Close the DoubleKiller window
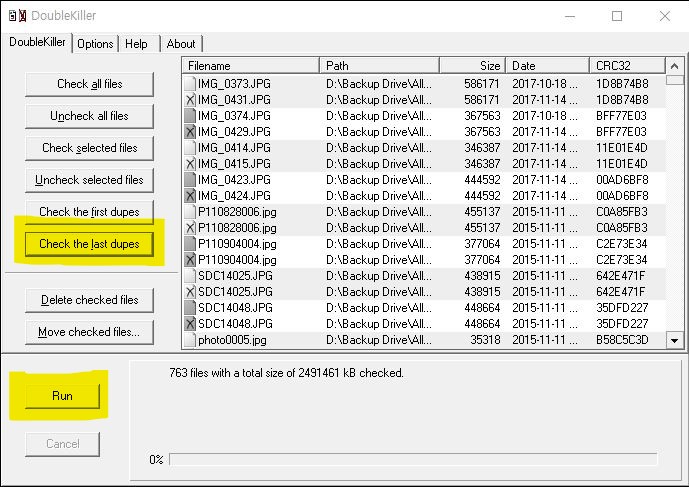Viewport: 689px width, 487px height. (x=665, y=16)
